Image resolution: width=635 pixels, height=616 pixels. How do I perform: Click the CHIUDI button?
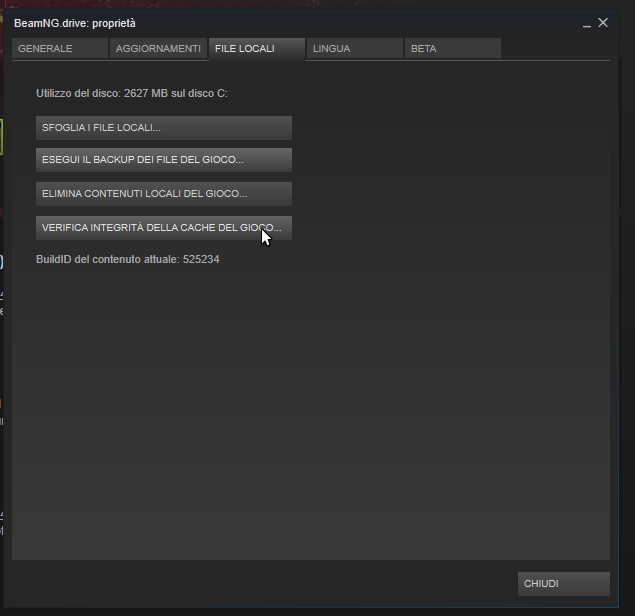564,584
